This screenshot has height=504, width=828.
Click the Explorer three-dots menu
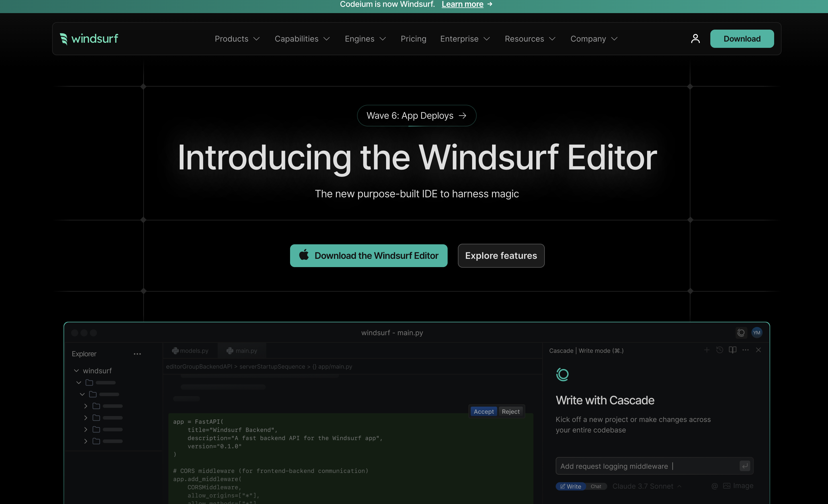[x=137, y=354]
